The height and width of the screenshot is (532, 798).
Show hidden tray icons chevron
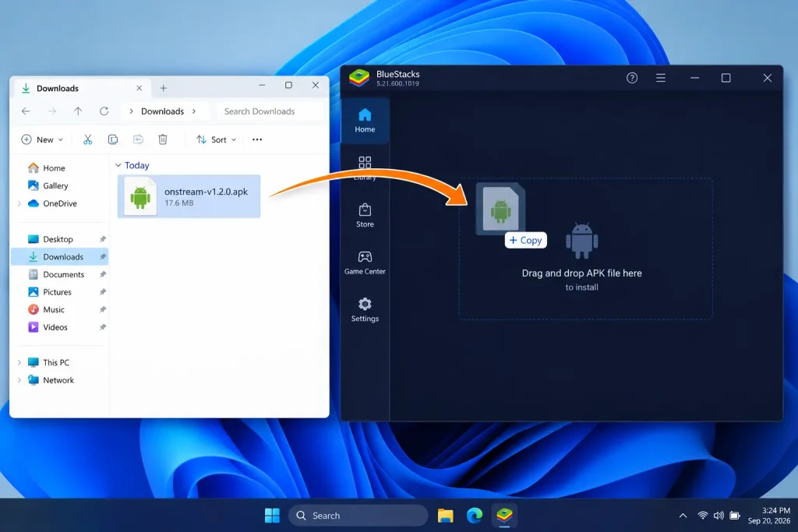[683, 515]
